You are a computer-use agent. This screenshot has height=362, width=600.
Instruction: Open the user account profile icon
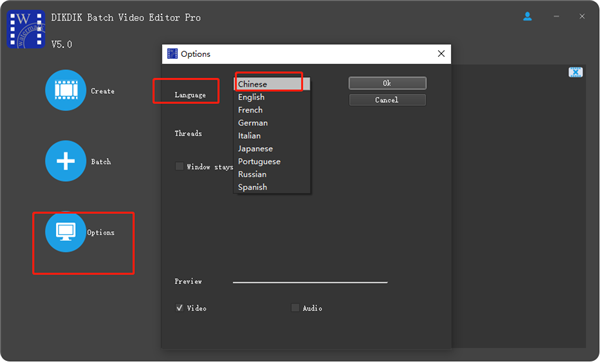pyautogui.click(x=527, y=16)
